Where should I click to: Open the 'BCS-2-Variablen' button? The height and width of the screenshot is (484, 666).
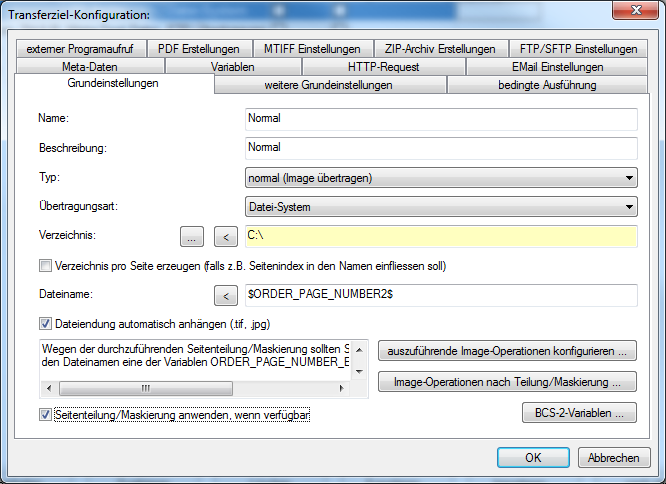click(579, 412)
